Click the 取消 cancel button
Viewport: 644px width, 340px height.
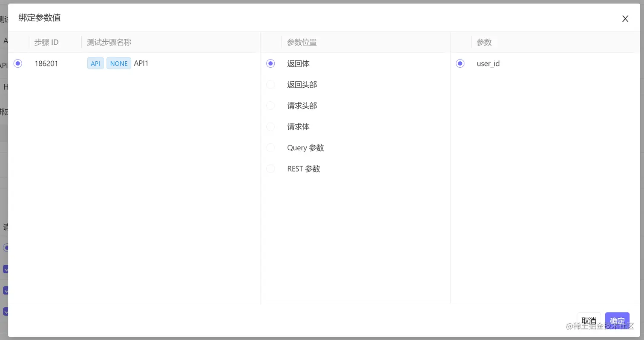pyautogui.click(x=589, y=321)
